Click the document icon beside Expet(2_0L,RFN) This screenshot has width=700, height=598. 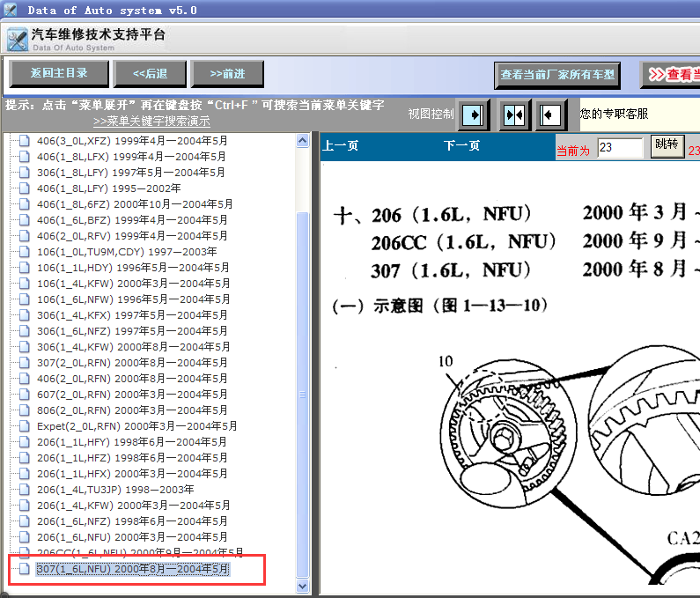pos(24,426)
